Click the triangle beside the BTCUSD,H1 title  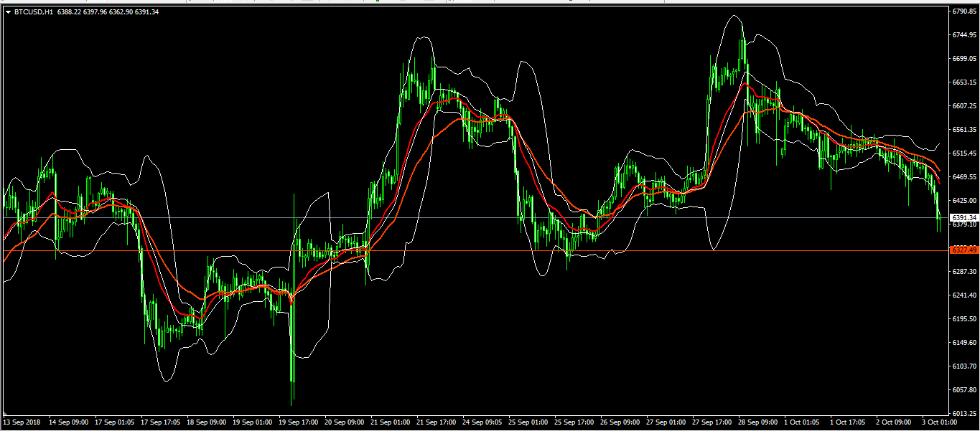tap(8, 12)
